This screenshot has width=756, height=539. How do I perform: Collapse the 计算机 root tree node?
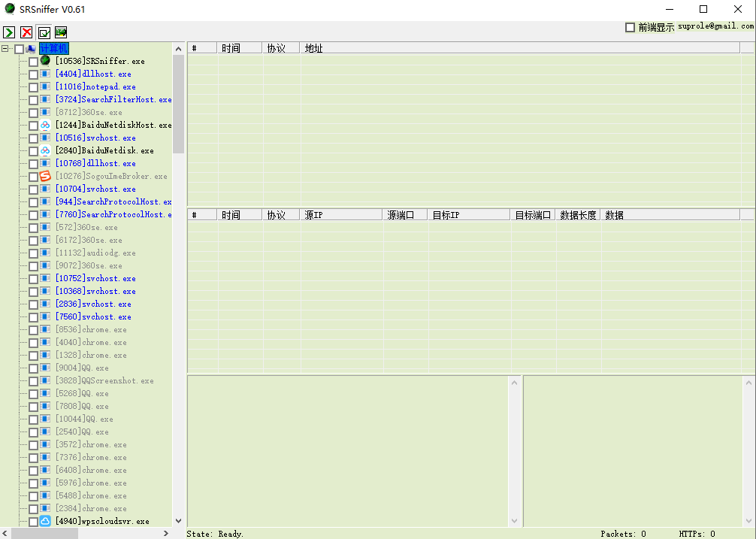pyautogui.click(x=6, y=49)
